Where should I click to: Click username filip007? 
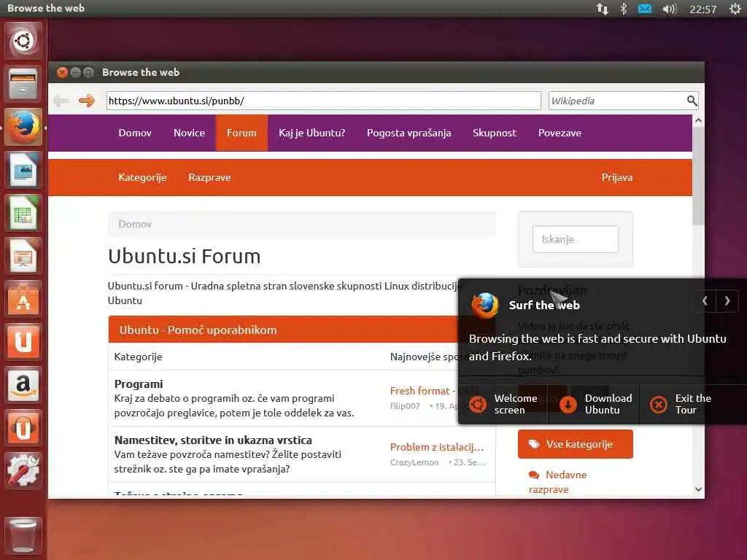pos(405,406)
